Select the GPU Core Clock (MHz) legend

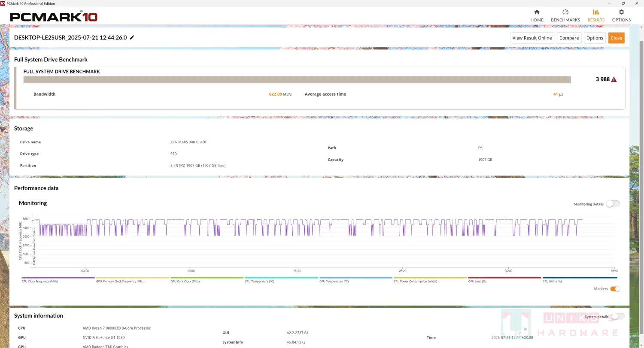207,280
